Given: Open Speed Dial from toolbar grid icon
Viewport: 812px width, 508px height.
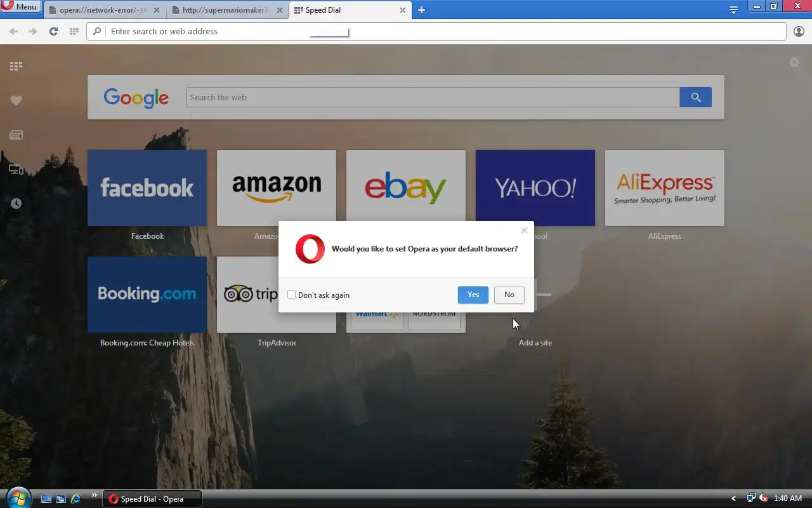Looking at the screenshot, I should coord(74,31).
